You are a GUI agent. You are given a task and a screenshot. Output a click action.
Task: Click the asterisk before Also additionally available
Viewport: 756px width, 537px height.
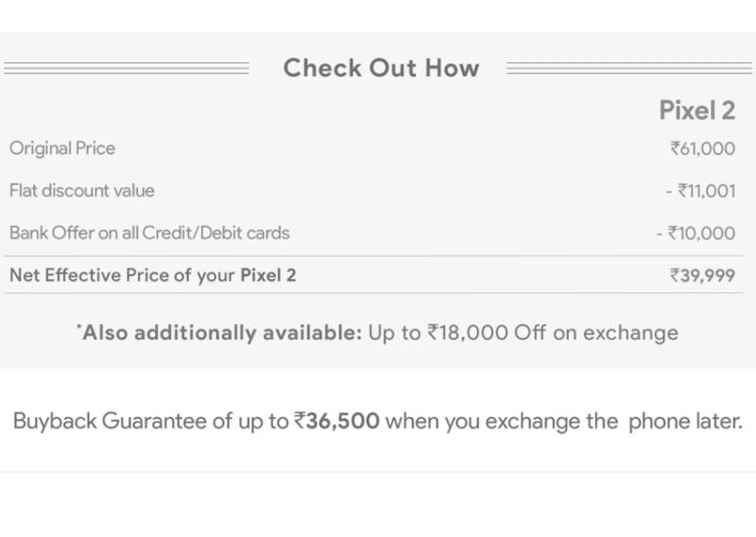point(78,328)
